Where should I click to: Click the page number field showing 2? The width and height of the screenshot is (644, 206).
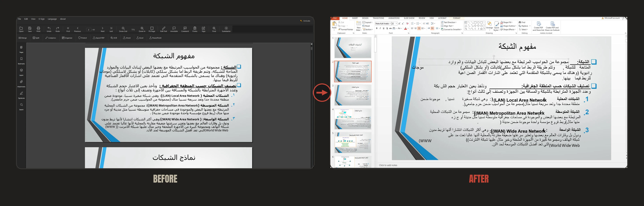coord(89,30)
